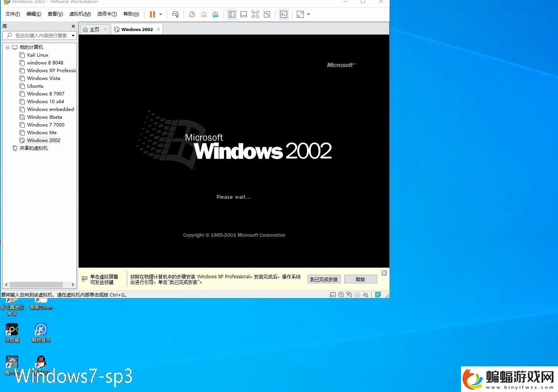Screen dimensions: 558x392
Task: Select Ubuntu virtual machine
Action: click(x=35, y=86)
